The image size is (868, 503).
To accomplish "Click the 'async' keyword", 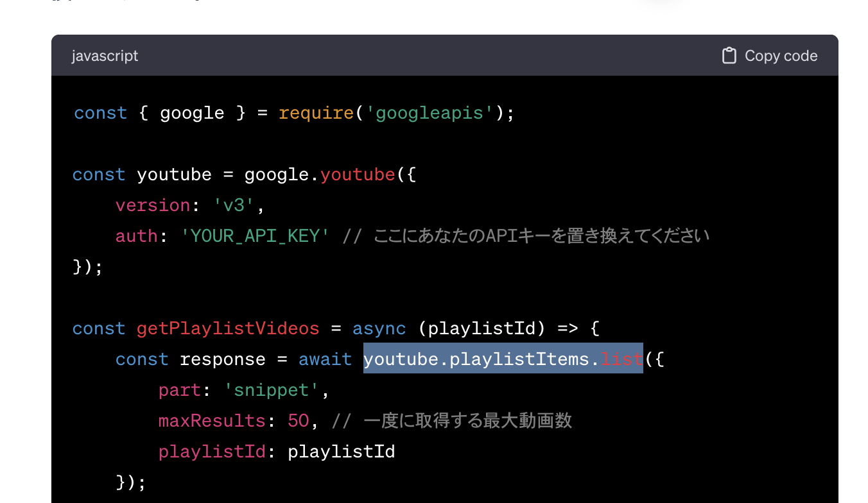I will tap(379, 328).
